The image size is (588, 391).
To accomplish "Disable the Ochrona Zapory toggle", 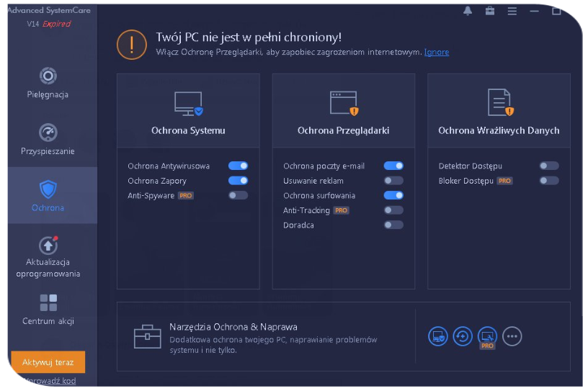I will point(238,181).
